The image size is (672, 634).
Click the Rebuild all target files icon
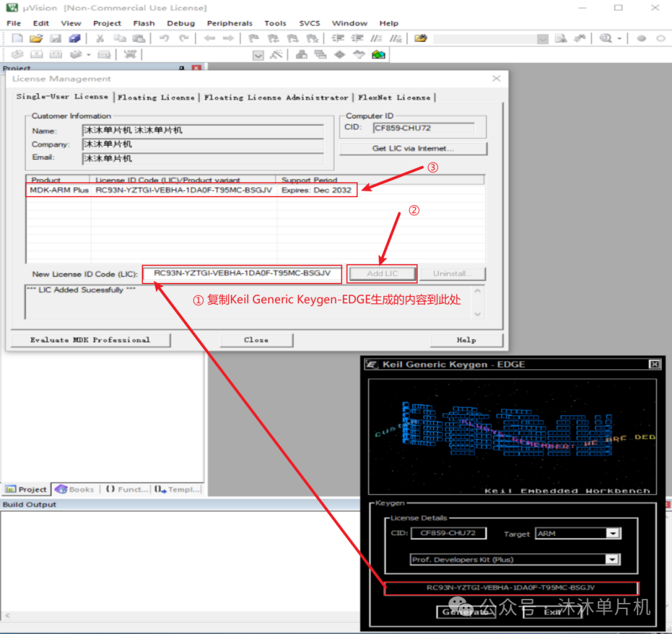(x=56, y=55)
